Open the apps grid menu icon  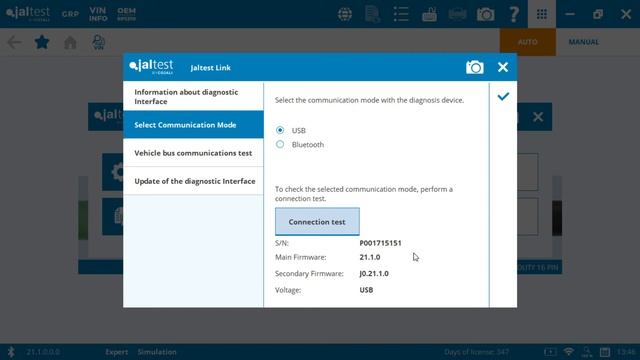point(542,14)
